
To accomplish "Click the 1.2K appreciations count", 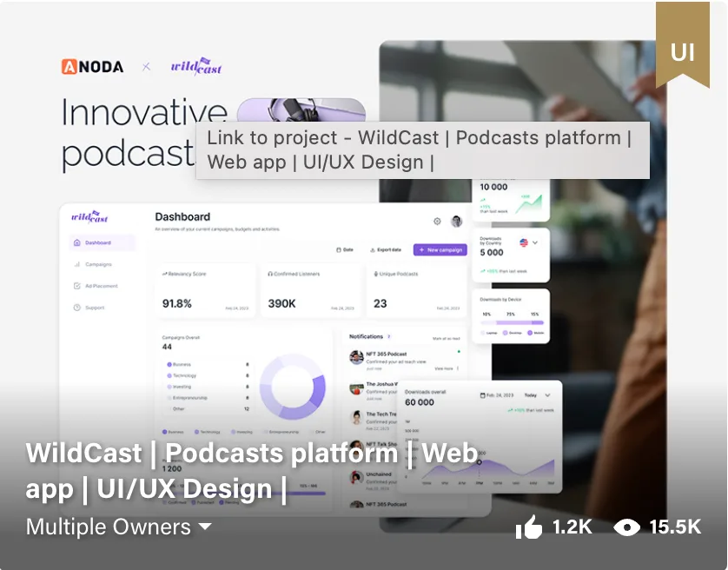I will pos(572,527).
